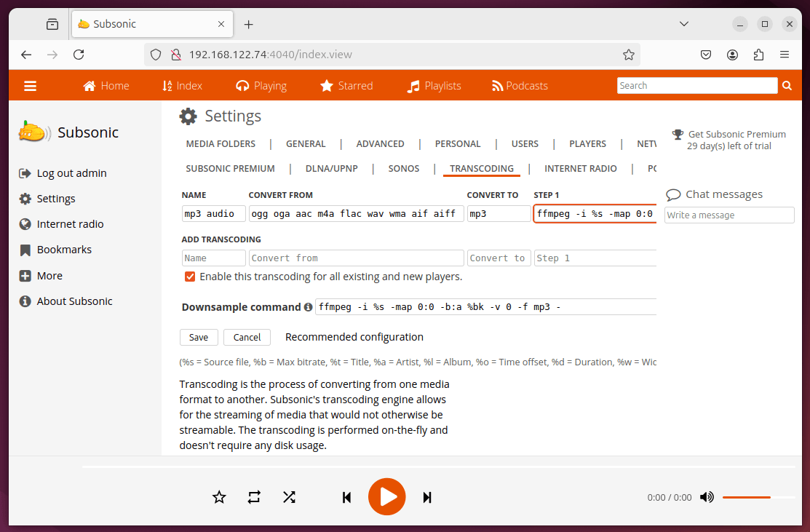The width and height of the screenshot is (810, 532).
Task: Open Bookmarks in the sidebar
Action: pyautogui.click(x=55, y=250)
